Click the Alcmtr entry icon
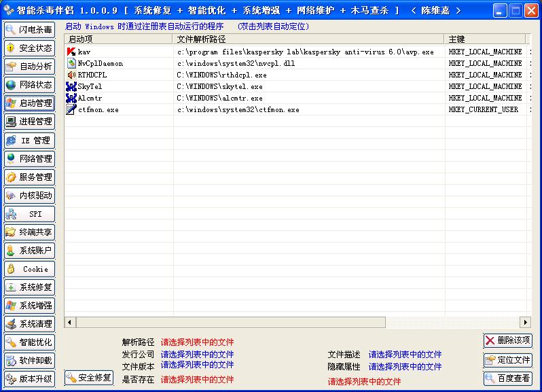Viewport: 542px width, 392px height. click(x=71, y=98)
